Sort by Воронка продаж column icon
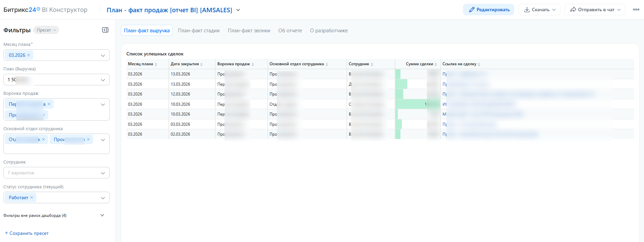 (253, 64)
